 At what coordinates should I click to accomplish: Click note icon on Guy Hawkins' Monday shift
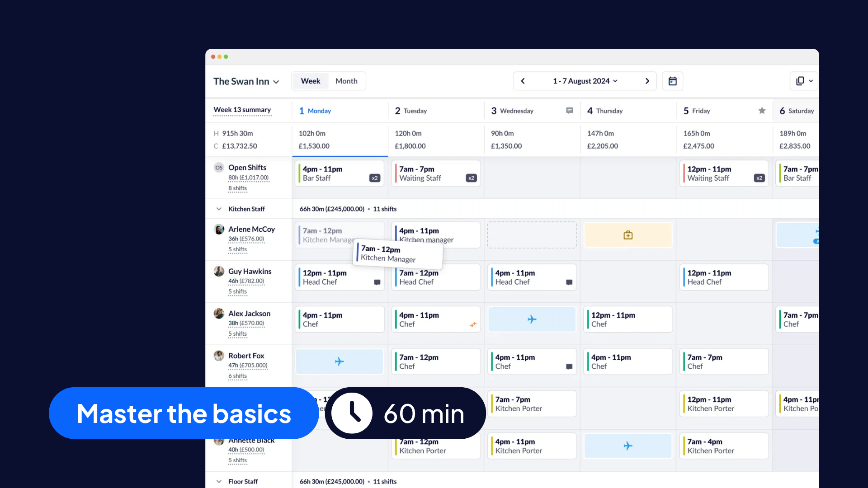(377, 282)
